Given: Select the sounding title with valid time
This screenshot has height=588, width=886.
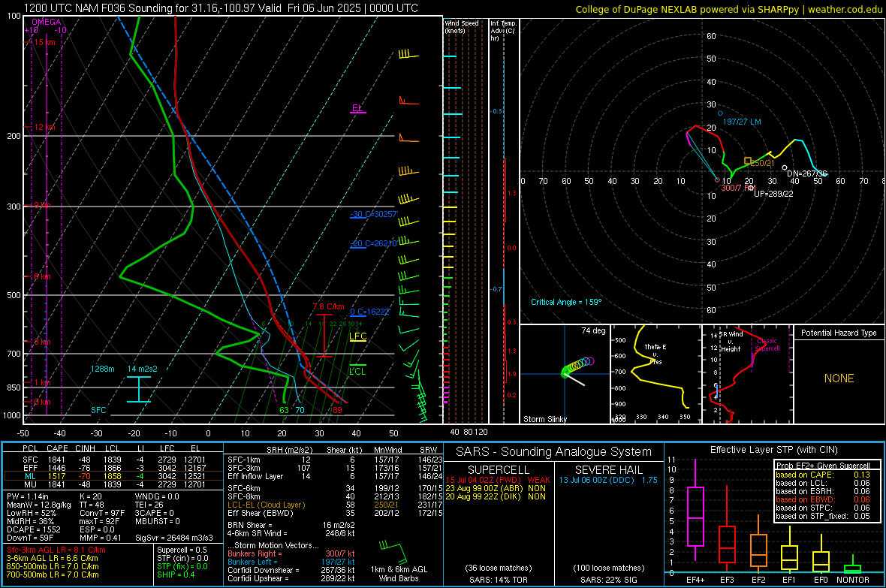Looking at the screenshot, I should coord(221,8).
